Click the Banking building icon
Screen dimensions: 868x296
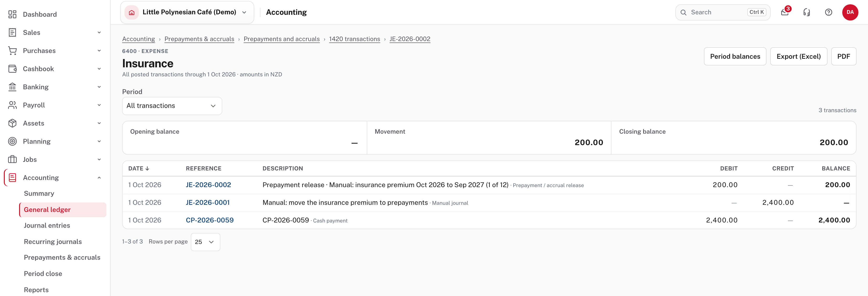[12, 87]
